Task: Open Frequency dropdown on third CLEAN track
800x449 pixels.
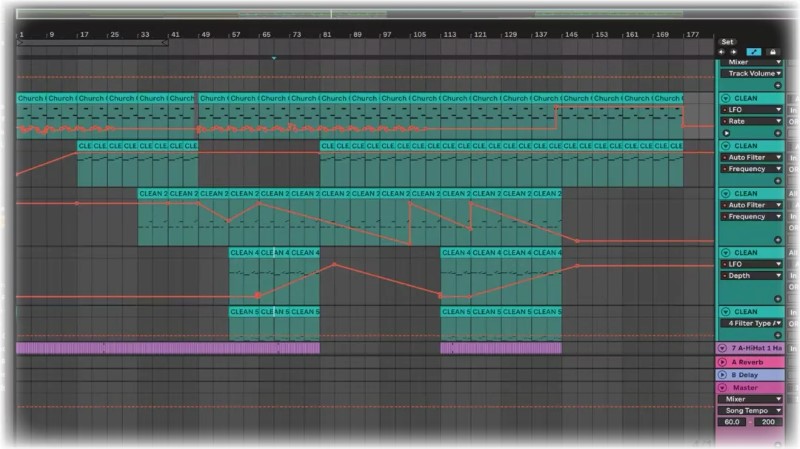Action: 751,216
